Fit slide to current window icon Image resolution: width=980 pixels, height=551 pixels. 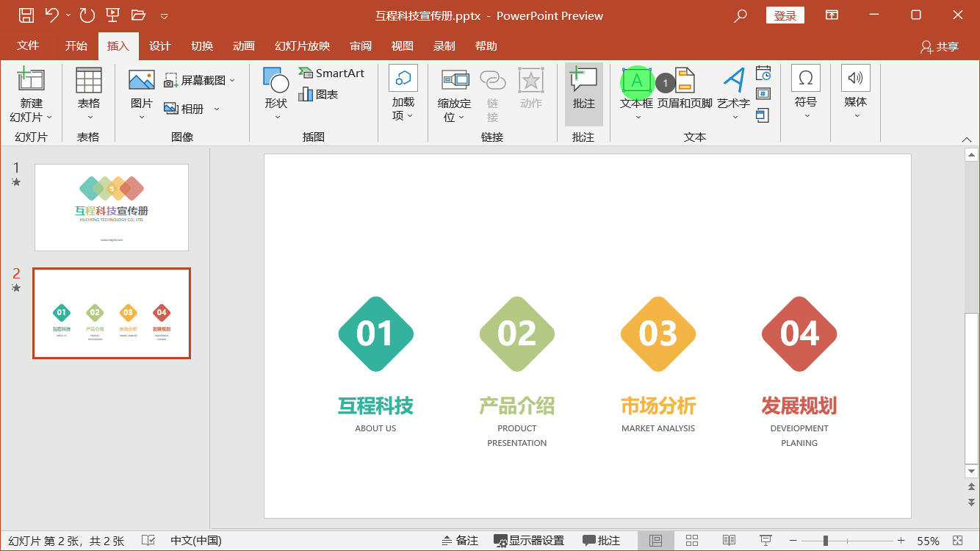pos(958,541)
